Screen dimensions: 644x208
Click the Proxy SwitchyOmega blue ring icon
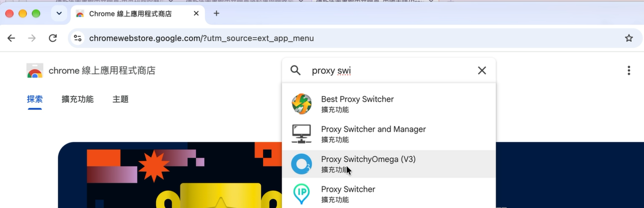[302, 164]
